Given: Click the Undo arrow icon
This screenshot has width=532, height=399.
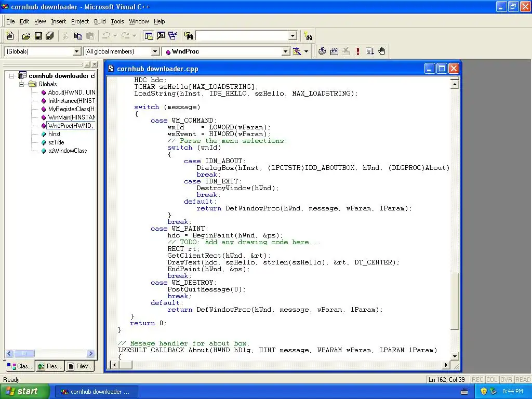Looking at the screenshot, I should point(106,36).
